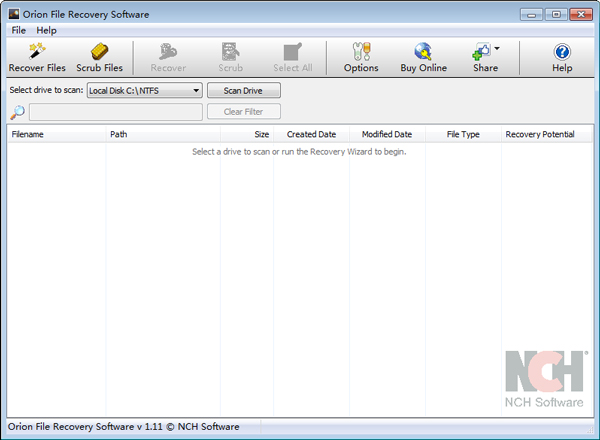Screen dimensions: 600x440
Task: Expand the Share dropdown arrow
Action: pos(497,49)
